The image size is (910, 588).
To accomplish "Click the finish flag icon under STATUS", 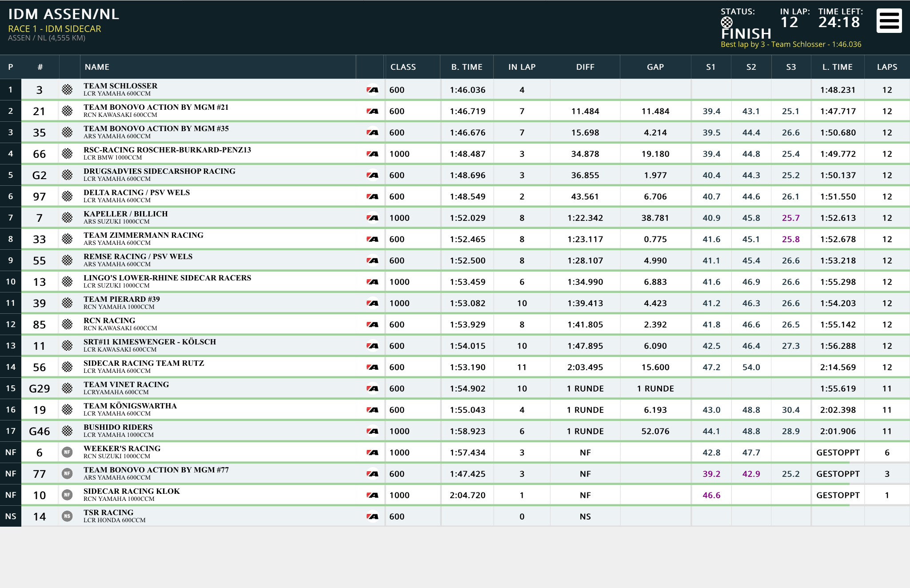I will pos(726,22).
